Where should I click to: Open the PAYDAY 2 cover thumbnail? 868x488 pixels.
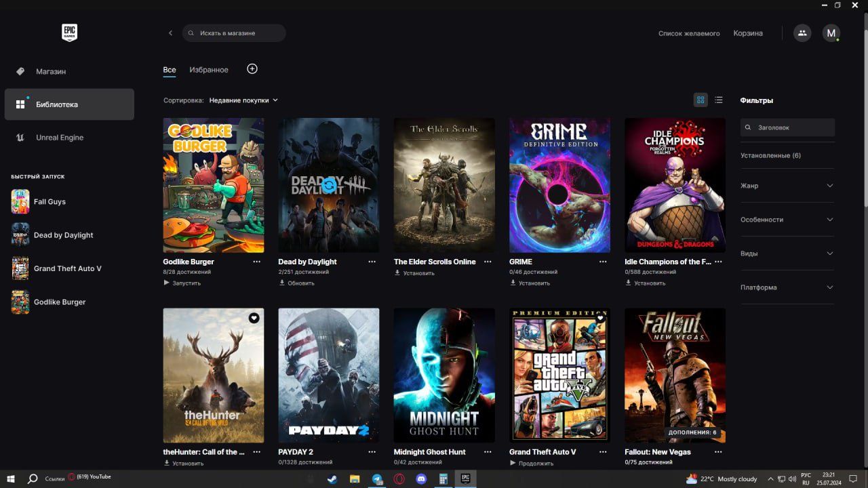[x=329, y=375]
